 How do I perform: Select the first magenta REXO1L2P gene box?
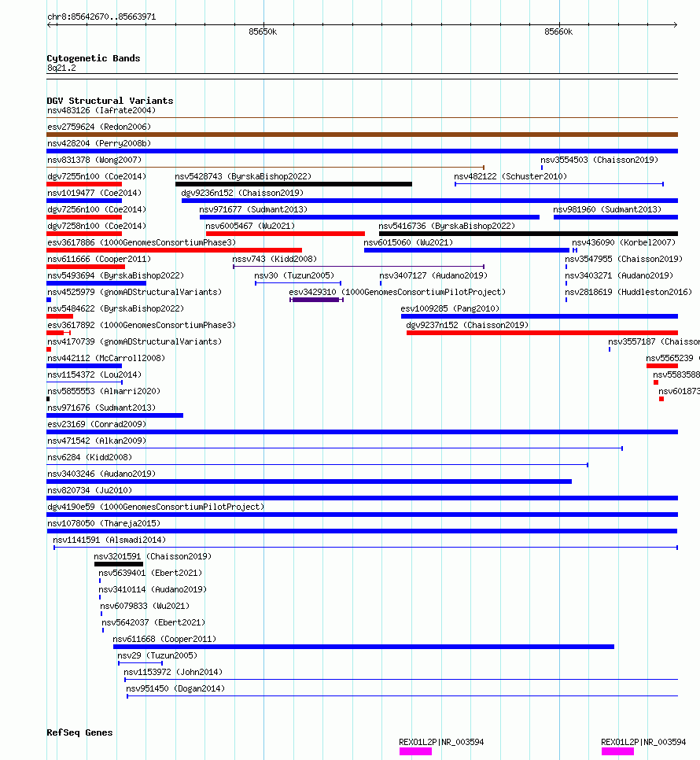coord(415,751)
